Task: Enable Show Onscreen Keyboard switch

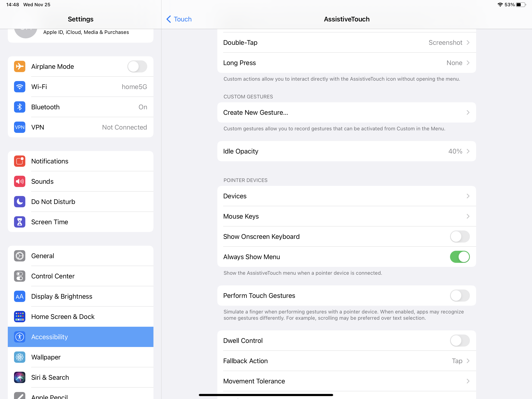Action: [x=459, y=237]
